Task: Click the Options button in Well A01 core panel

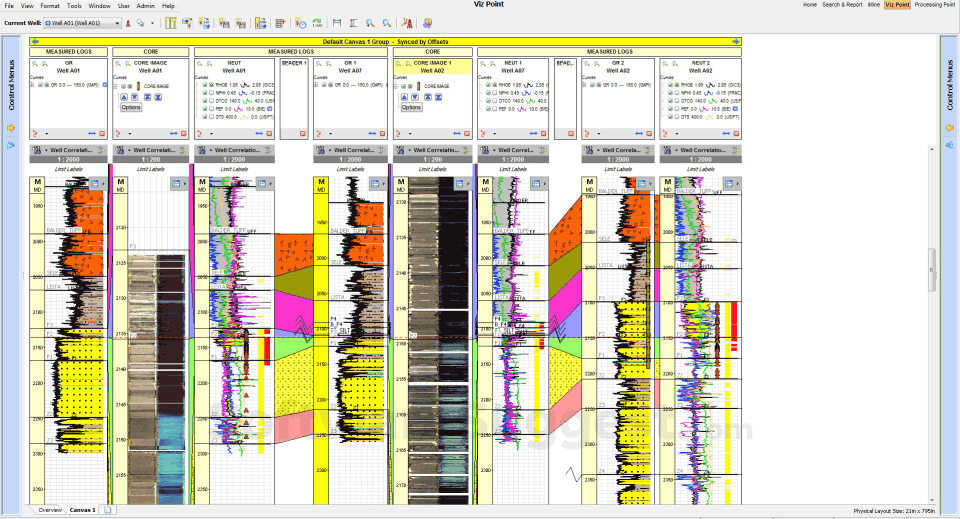Action: [131, 107]
